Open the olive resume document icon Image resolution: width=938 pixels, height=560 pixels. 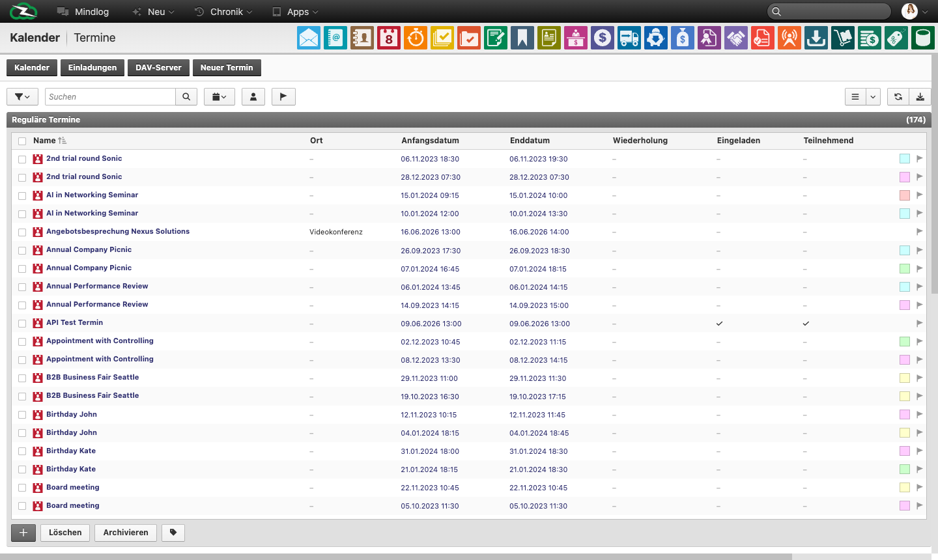tap(549, 38)
